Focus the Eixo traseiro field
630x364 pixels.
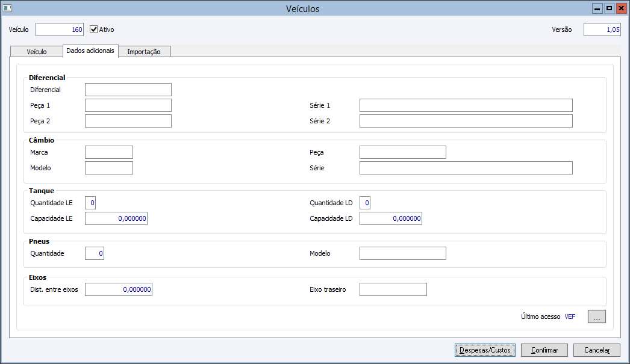point(393,289)
